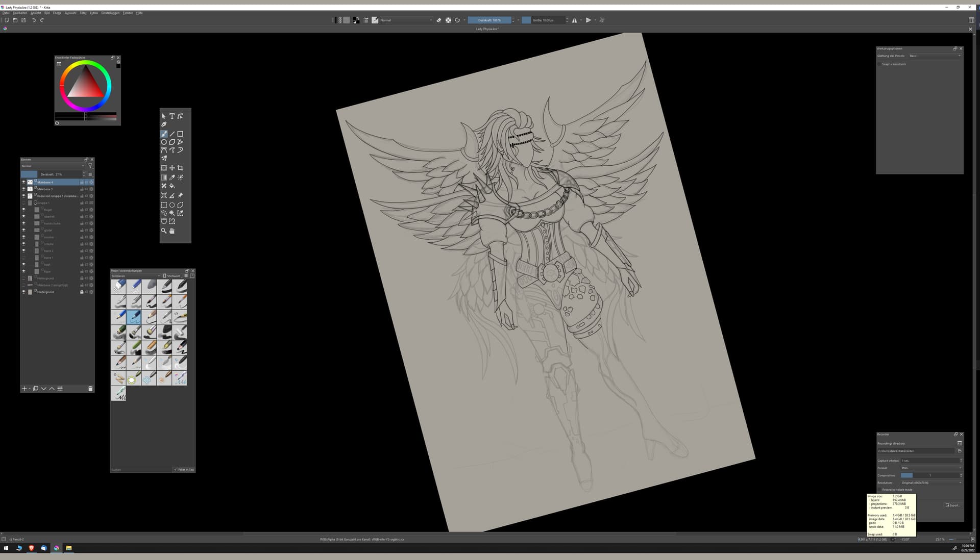980x560 pixels.
Task: Activate the Zoom magnifier tool
Action: (164, 231)
